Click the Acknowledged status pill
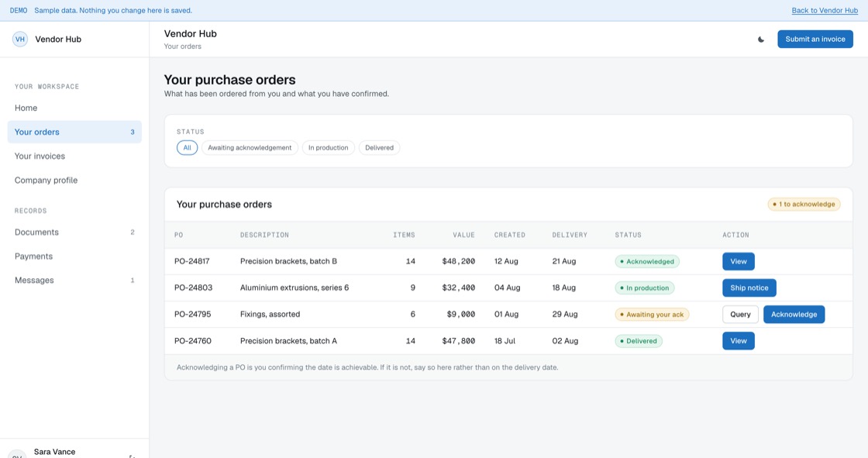This screenshot has height=458, width=868. (646, 261)
